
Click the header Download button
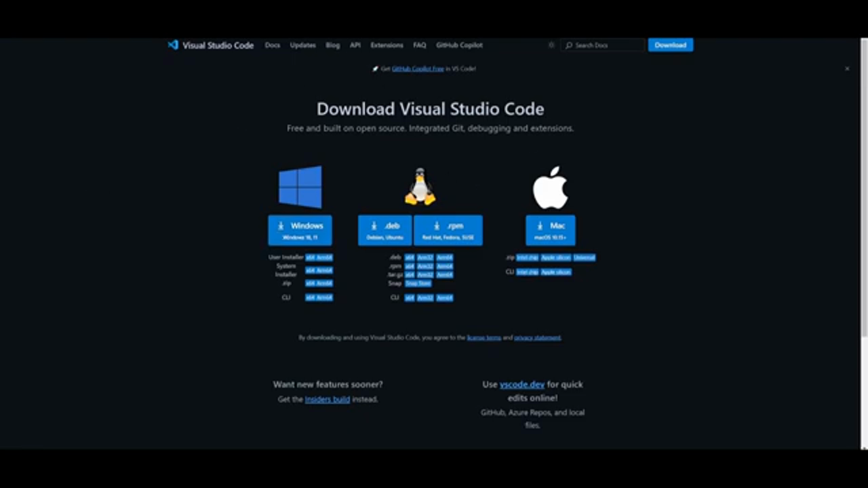pyautogui.click(x=671, y=45)
